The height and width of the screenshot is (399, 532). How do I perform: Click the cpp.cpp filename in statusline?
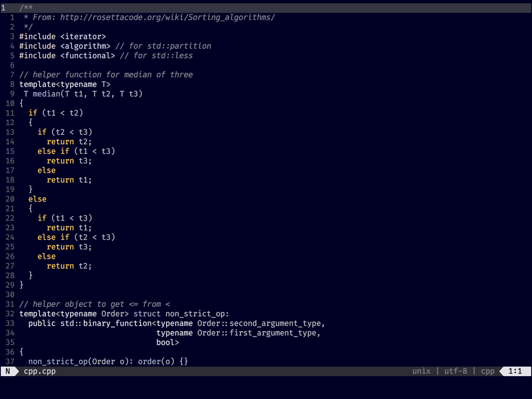pyautogui.click(x=39, y=371)
